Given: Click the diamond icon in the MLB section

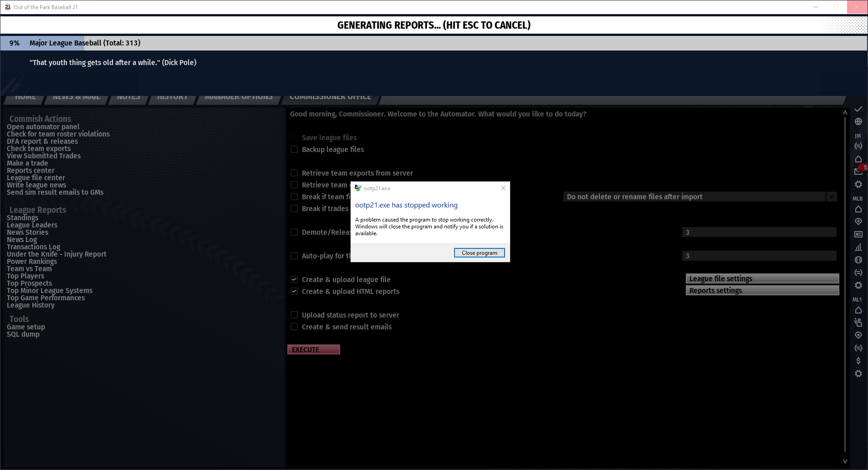Looking at the screenshot, I should [858, 222].
